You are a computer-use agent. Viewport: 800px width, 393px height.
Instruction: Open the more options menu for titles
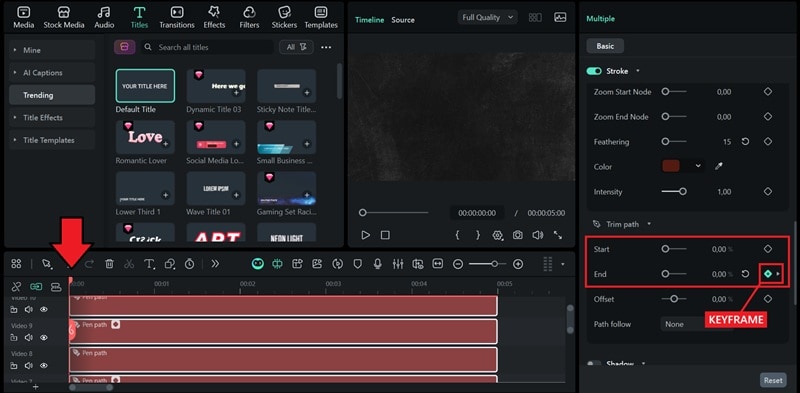pyautogui.click(x=326, y=47)
